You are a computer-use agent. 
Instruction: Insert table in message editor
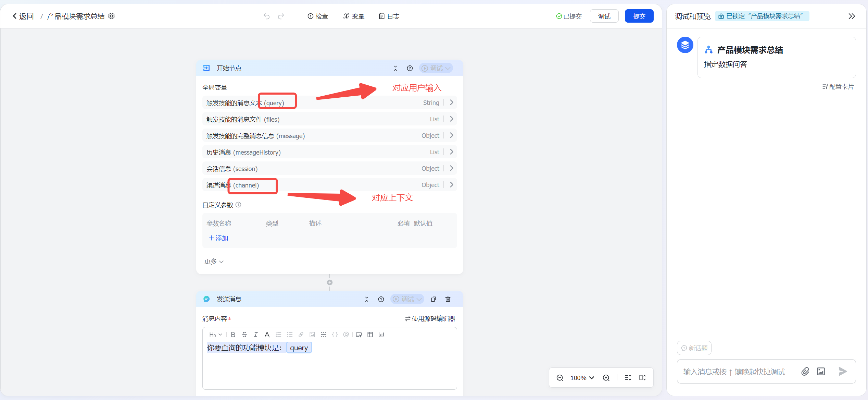[370, 335]
